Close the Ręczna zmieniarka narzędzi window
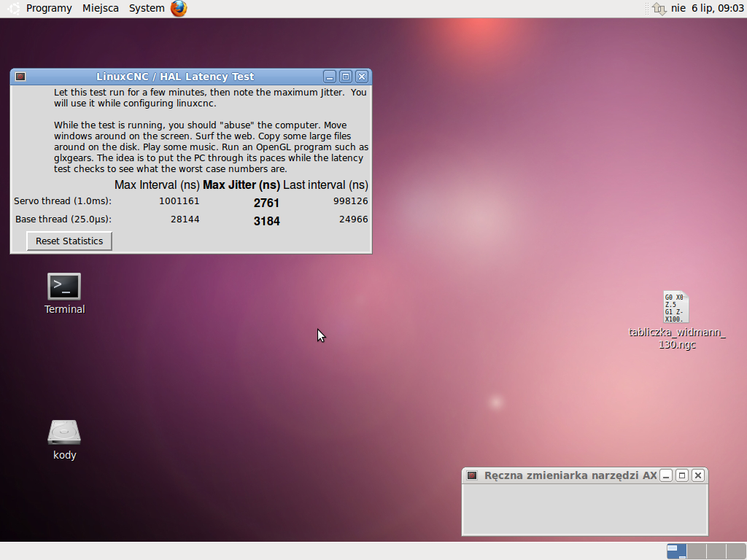This screenshot has width=747, height=560. 698,475
